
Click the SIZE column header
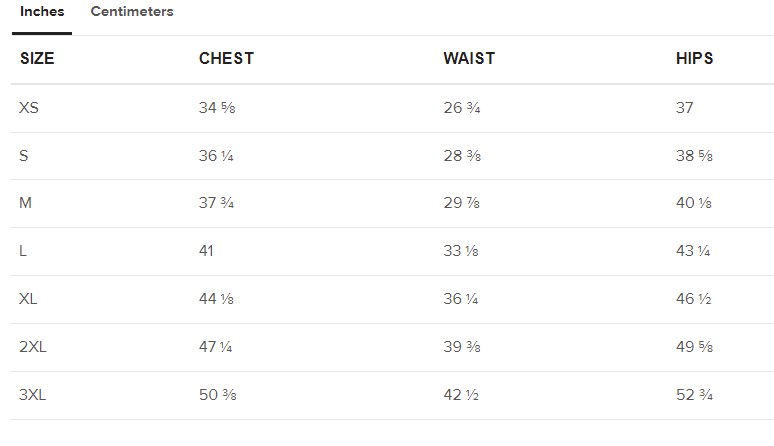point(37,59)
